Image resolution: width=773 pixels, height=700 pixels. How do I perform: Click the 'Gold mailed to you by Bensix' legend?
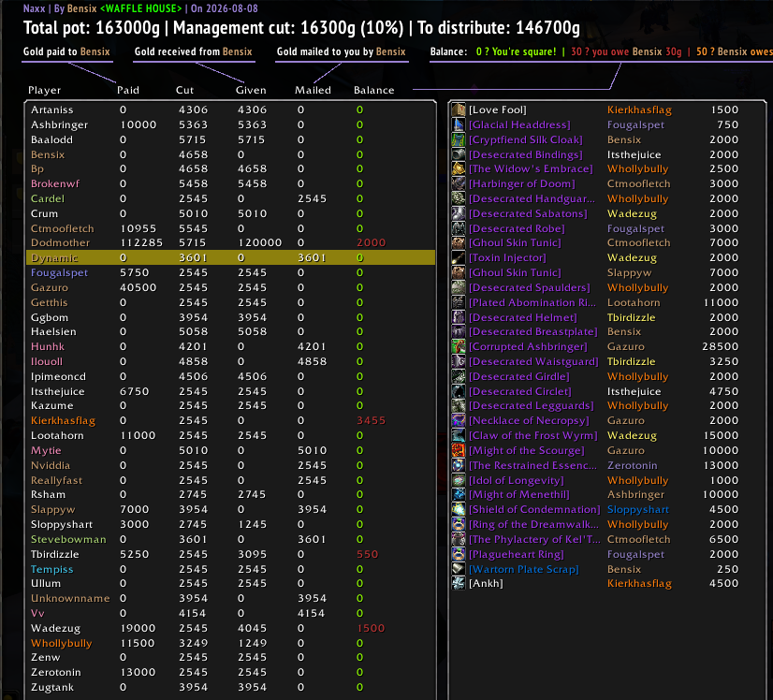[x=342, y=51]
